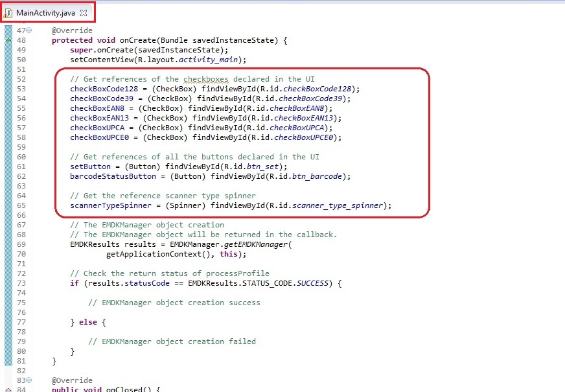Click R.id.checkBoxEAN13 reference in code
Screen dimensions: 565x392
(314, 118)
